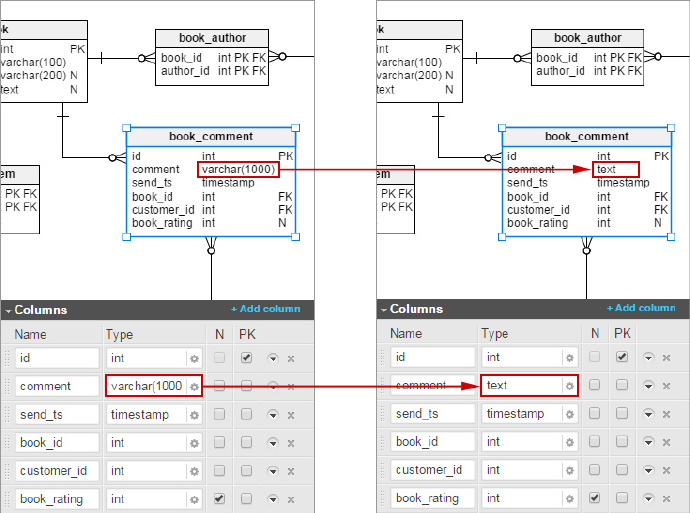The height and width of the screenshot is (513, 690).
Task: Delete the book_rating column, left panel
Action: [x=291, y=500]
